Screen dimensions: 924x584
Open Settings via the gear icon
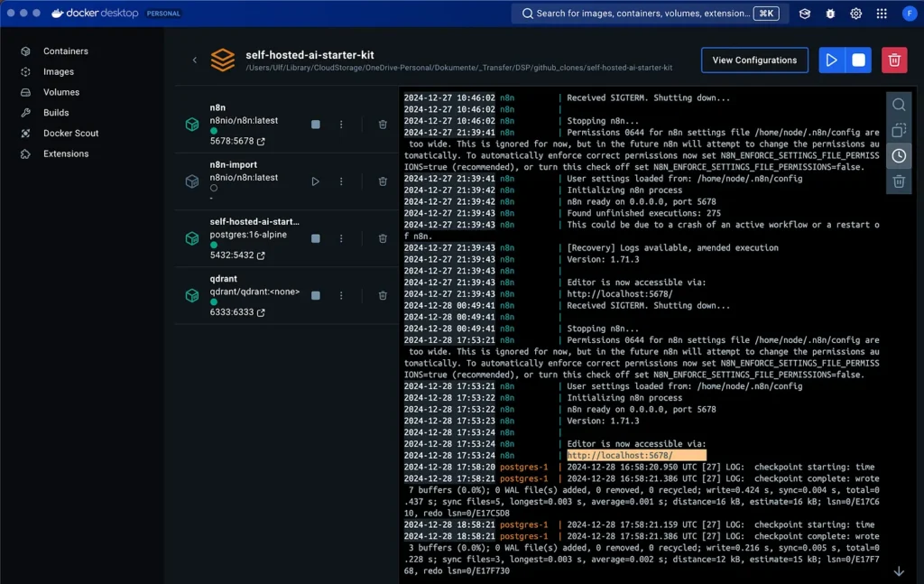point(855,14)
